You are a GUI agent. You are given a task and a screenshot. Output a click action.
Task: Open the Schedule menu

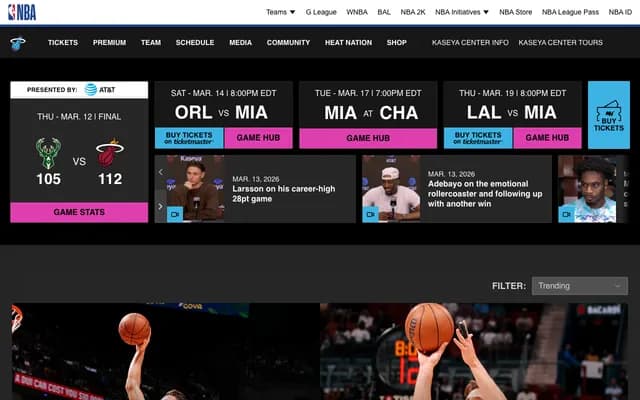pyautogui.click(x=195, y=42)
